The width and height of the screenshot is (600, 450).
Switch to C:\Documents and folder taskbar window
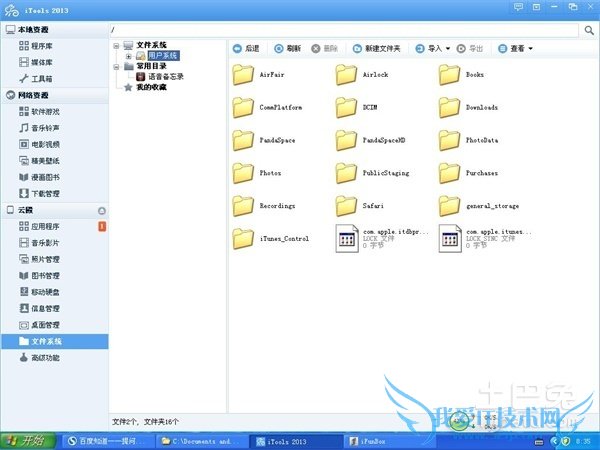click(x=202, y=441)
